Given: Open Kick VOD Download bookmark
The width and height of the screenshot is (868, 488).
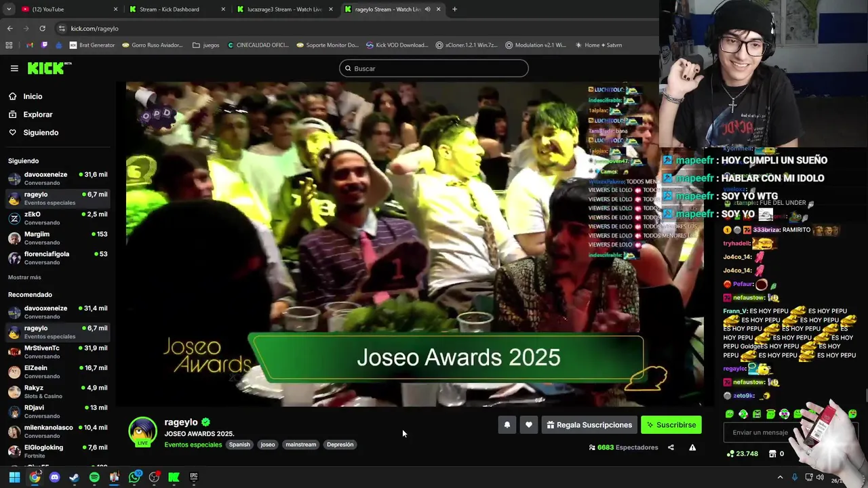Looking at the screenshot, I should (x=397, y=45).
